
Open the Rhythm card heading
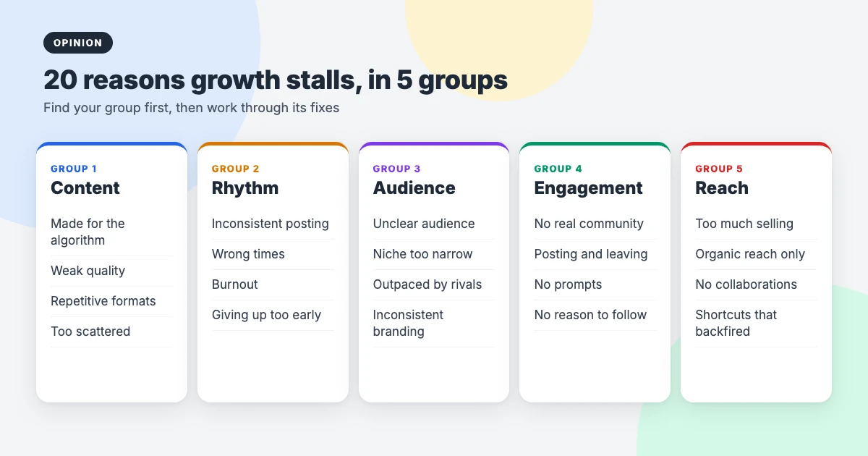[x=245, y=187]
